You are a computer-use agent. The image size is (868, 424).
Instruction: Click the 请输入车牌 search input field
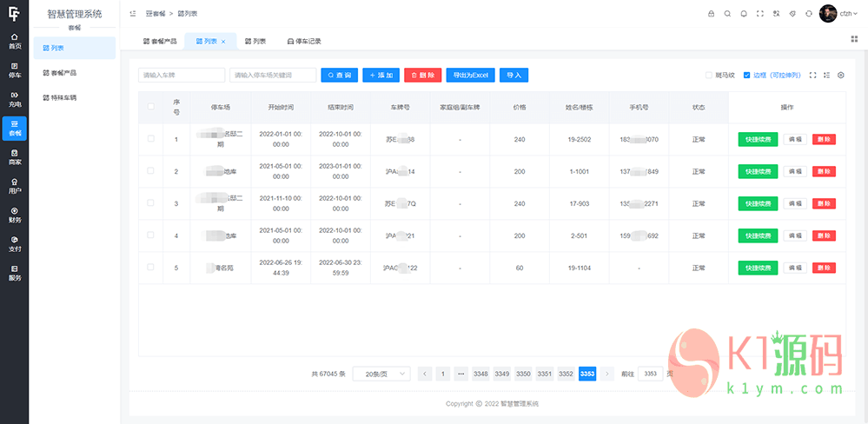tap(182, 76)
